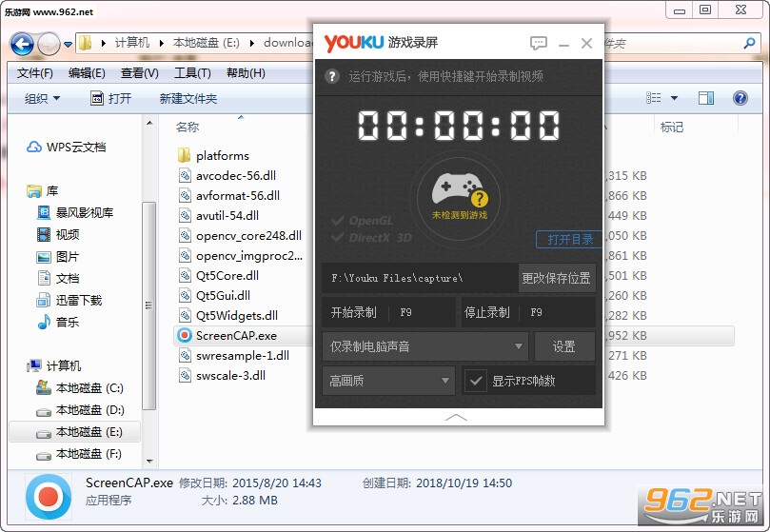Image resolution: width=770 pixels, height=532 pixels.
Task: Open WPS云文档 cloud item
Action: pos(66,147)
